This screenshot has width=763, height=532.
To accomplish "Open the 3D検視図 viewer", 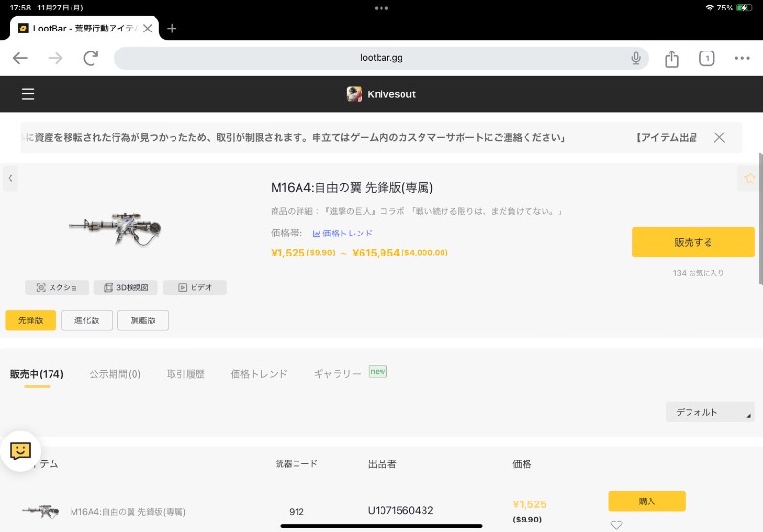I will [x=126, y=287].
